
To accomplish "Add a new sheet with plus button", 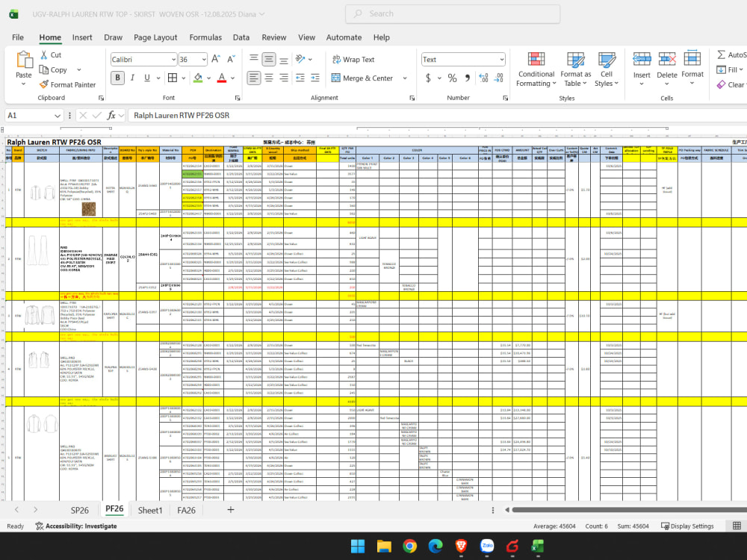I will click(231, 509).
